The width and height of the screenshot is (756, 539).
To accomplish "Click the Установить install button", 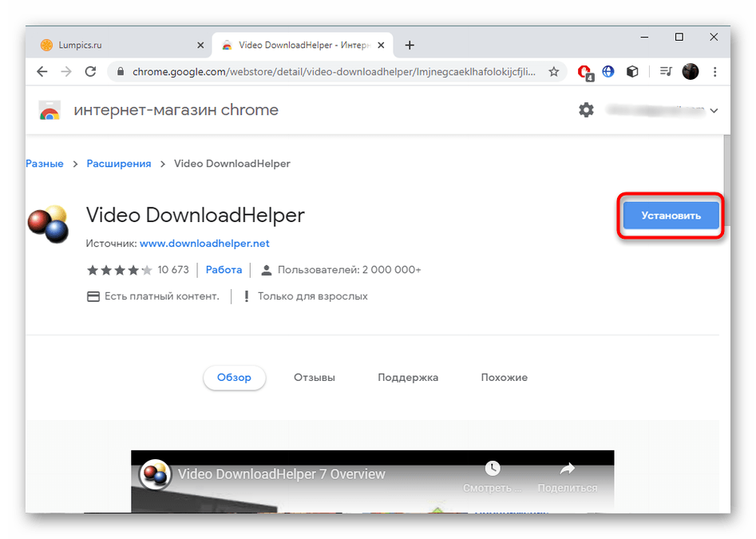I will pos(671,216).
